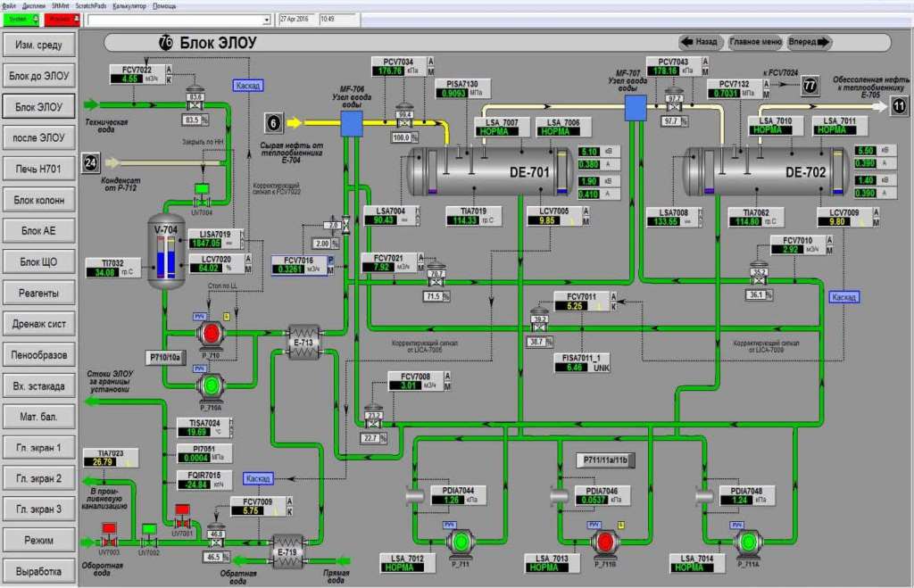The width and height of the screenshot is (914, 588).
Task: Click Каскад label near FCV7022
Action: [248, 86]
